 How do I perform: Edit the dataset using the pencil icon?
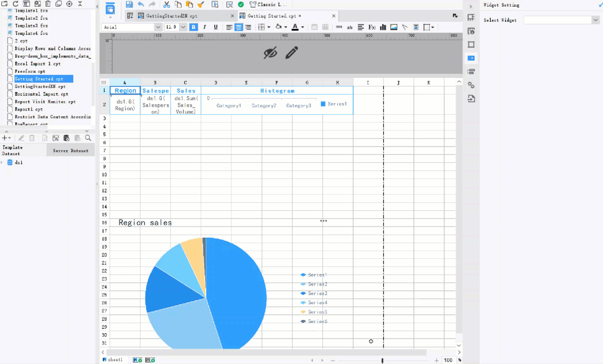pos(21,138)
